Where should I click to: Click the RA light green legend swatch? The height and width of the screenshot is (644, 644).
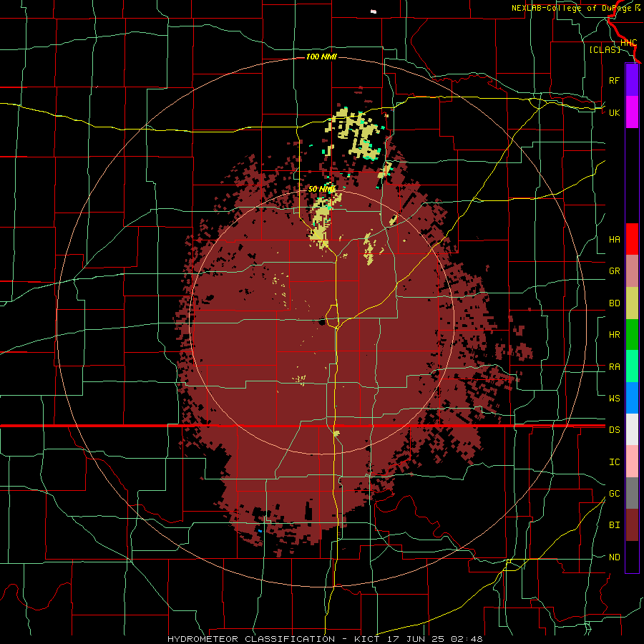632,366
